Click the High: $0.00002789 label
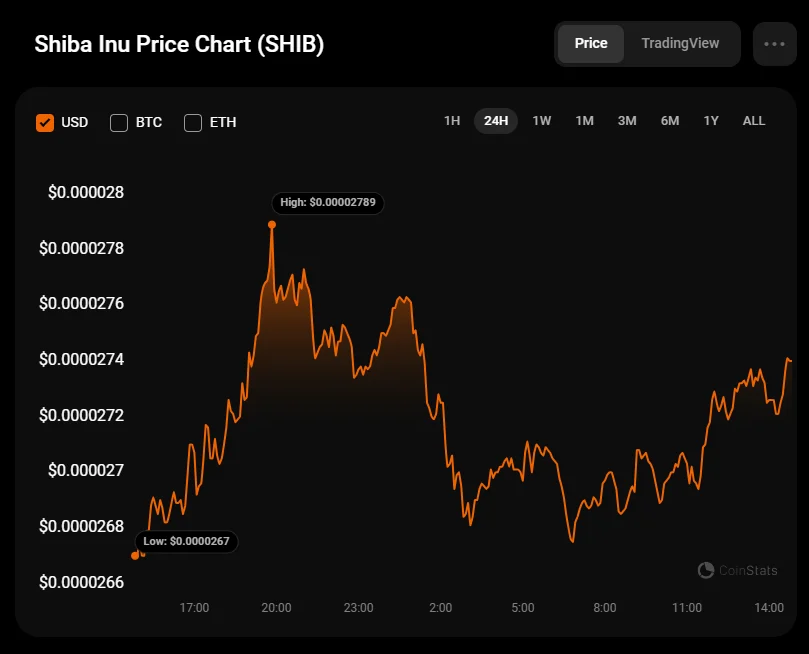809x654 pixels. coord(328,202)
